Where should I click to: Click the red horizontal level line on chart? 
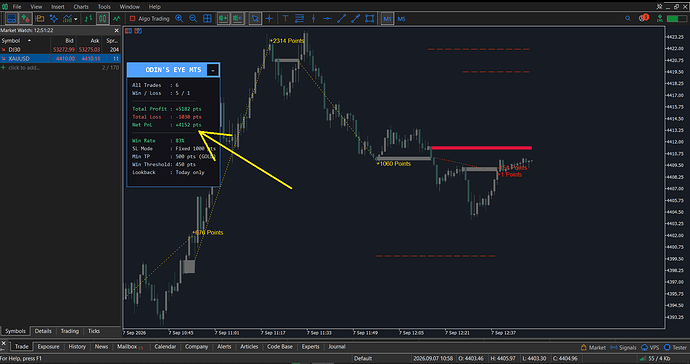point(480,148)
